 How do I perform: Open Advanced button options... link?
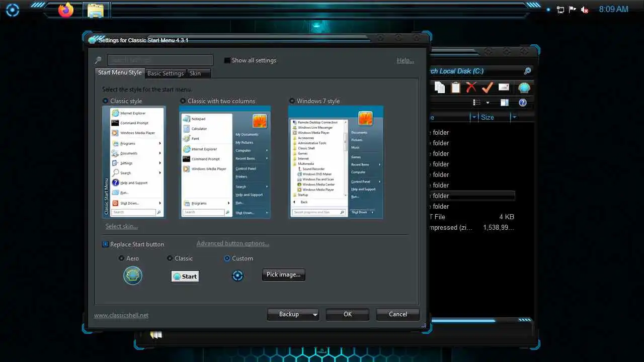pyautogui.click(x=233, y=243)
